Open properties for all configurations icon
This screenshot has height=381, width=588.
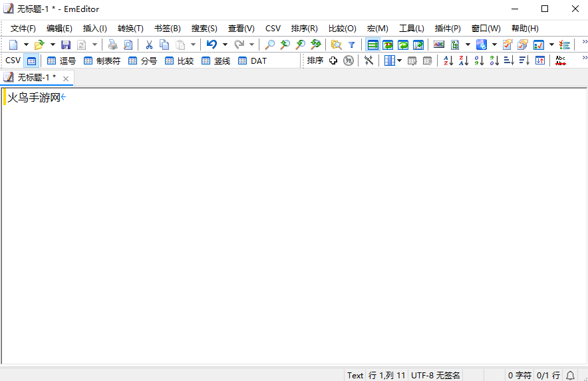(523, 45)
